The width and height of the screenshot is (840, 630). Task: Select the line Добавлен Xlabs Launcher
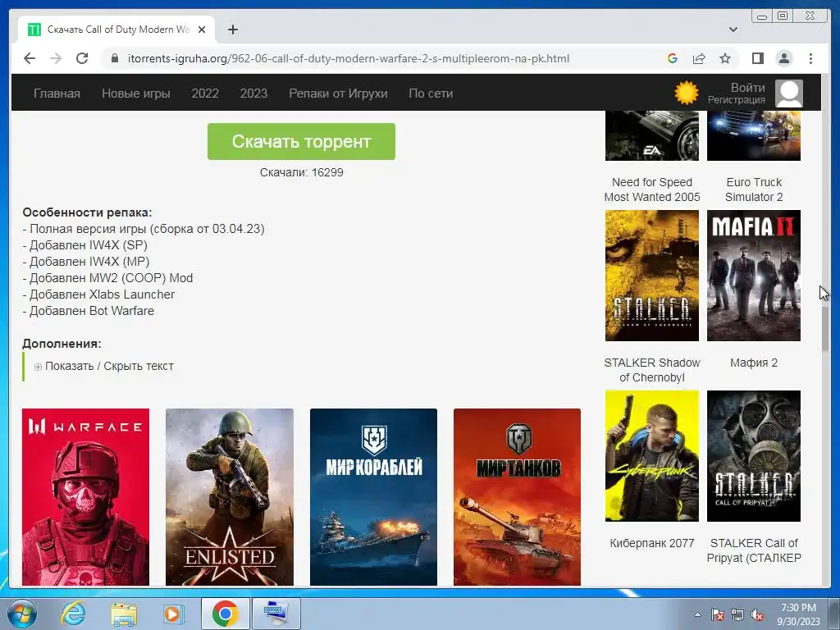coord(98,294)
